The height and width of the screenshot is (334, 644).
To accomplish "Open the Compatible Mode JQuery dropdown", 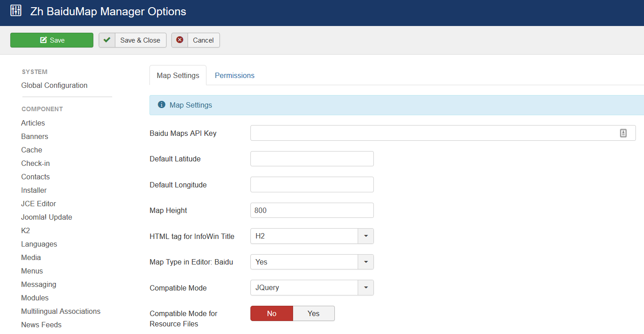I will [365, 288].
